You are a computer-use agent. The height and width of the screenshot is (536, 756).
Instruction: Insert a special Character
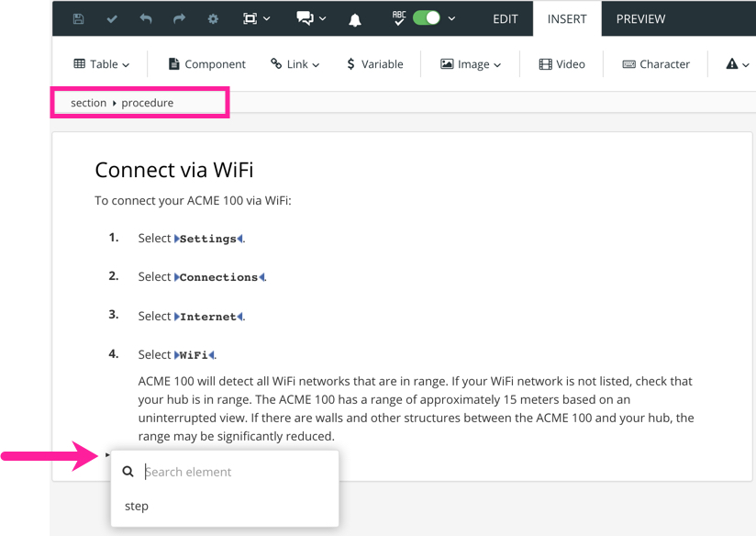click(657, 63)
